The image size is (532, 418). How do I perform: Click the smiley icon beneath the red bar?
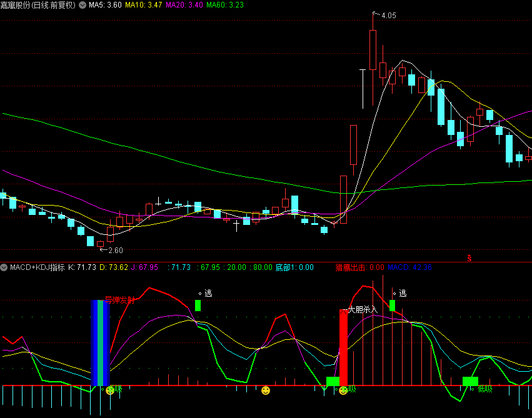point(343,391)
